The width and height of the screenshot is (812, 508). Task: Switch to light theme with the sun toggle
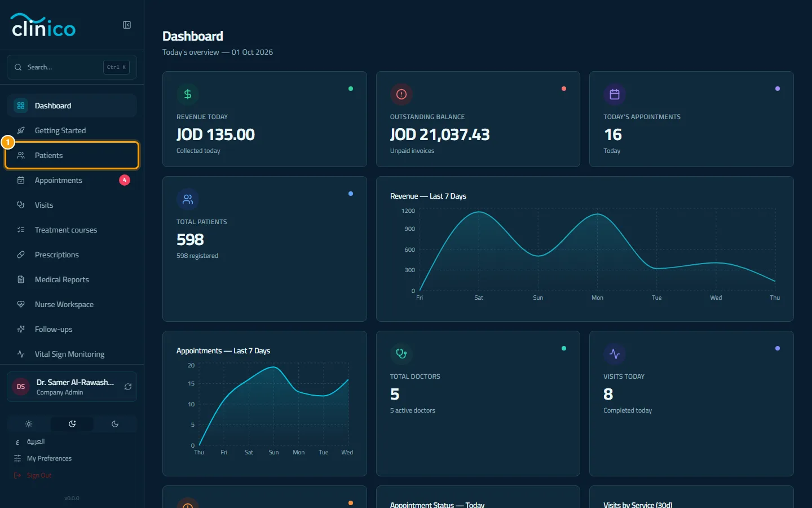point(29,424)
